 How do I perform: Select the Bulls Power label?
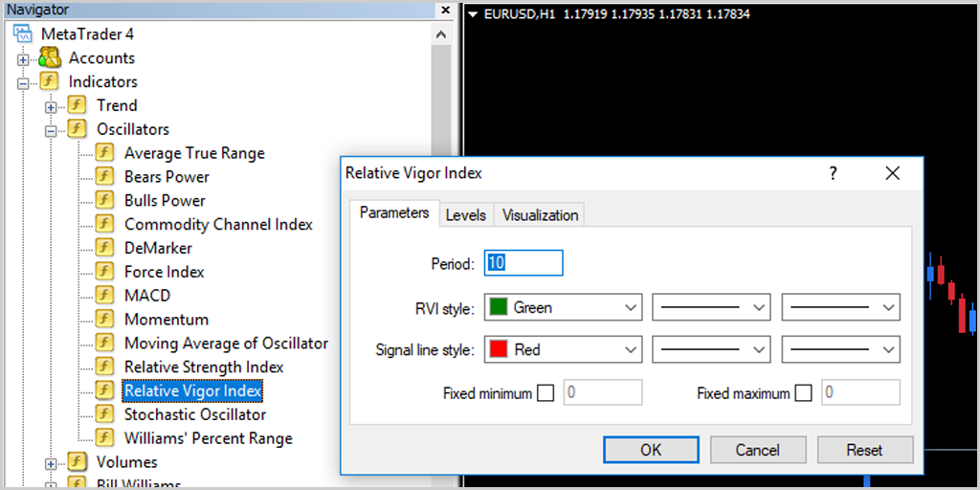point(165,201)
